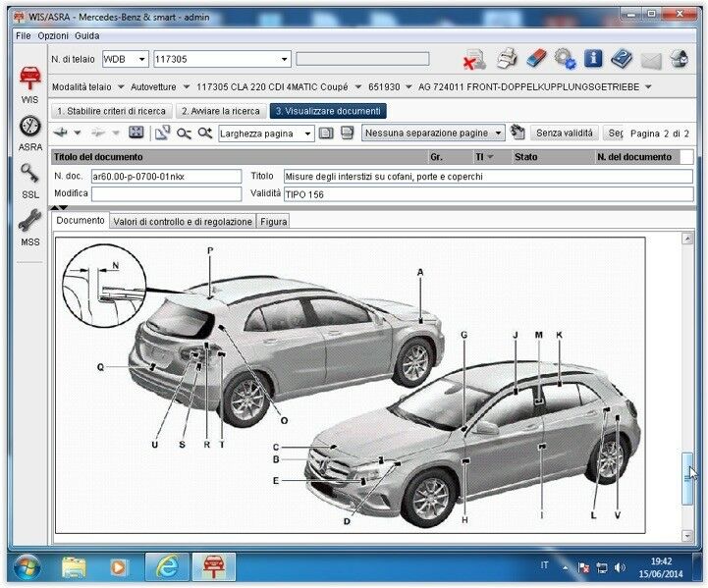Open Windows Media Player from taskbar
The height and width of the screenshot is (588, 708).
pos(118,566)
